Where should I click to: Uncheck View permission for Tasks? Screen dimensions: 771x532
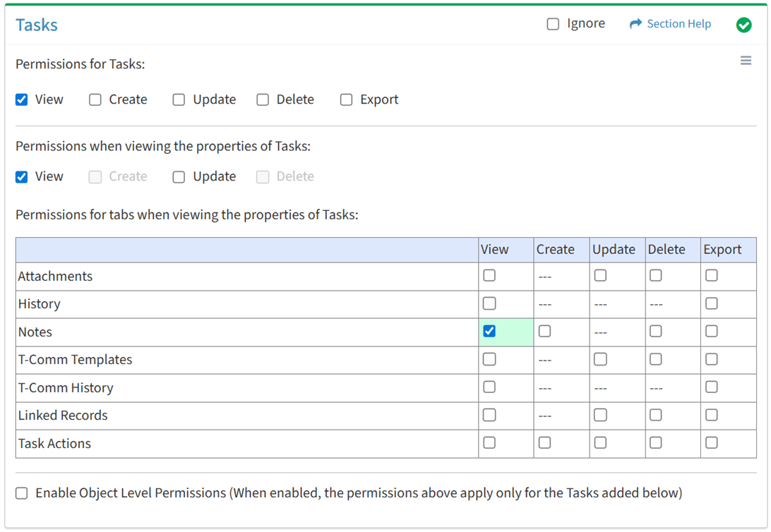point(22,99)
